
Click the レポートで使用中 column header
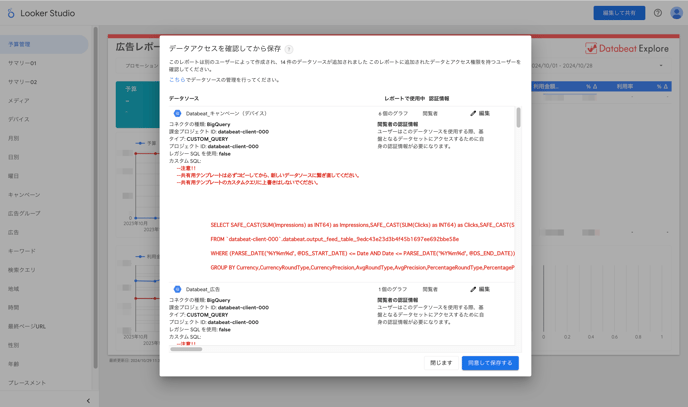[x=405, y=98]
